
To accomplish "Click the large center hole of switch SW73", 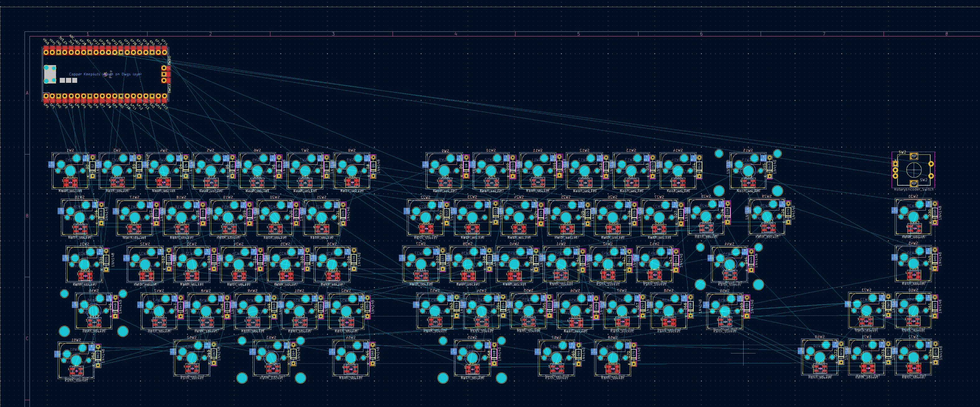I will pyautogui.click(x=867, y=310).
